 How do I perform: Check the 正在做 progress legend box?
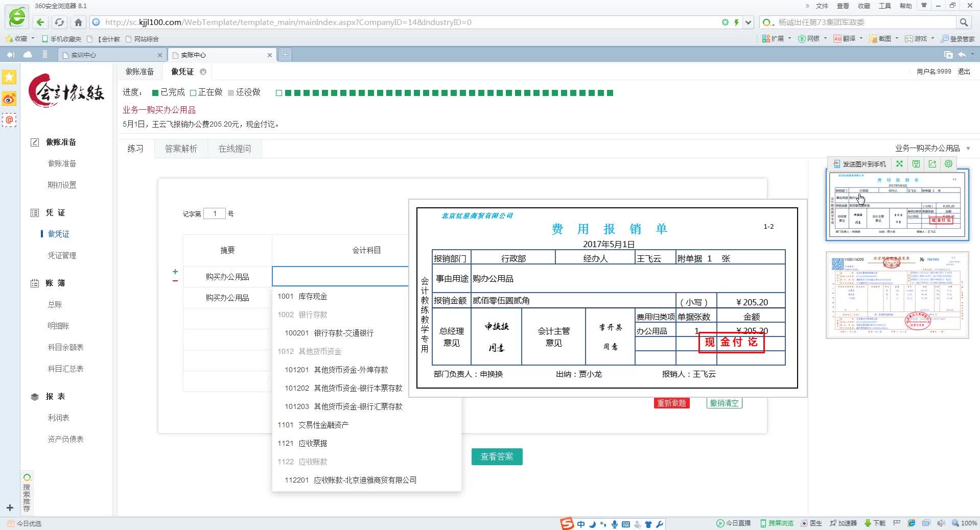pyautogui.click(x=193, y=92)
